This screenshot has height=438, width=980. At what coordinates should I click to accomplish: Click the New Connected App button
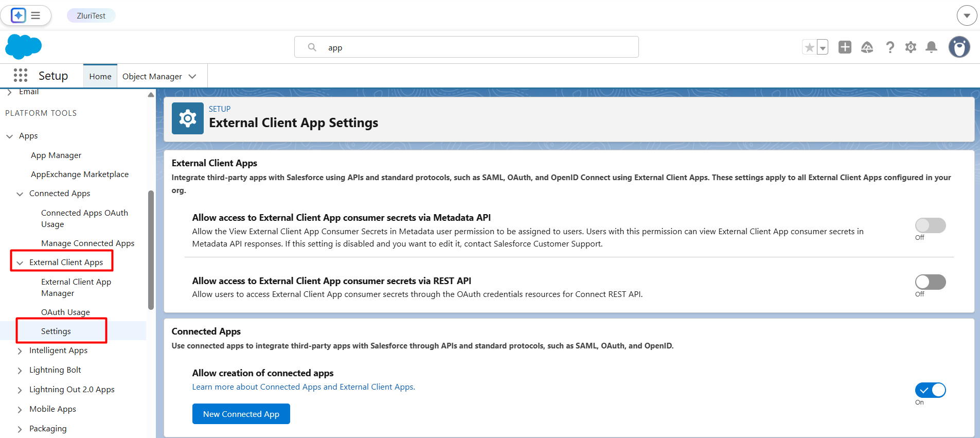click(x=241, y=414)
